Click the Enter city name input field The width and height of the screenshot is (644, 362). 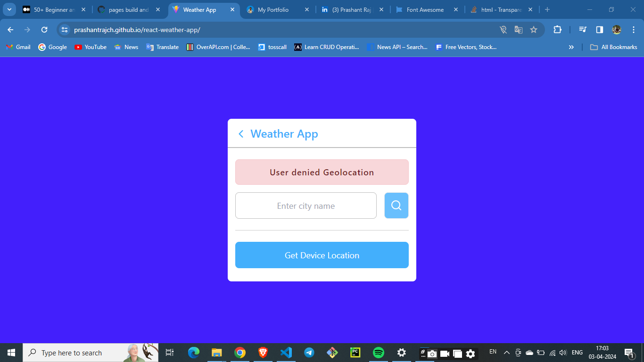(x=305, y=206)
